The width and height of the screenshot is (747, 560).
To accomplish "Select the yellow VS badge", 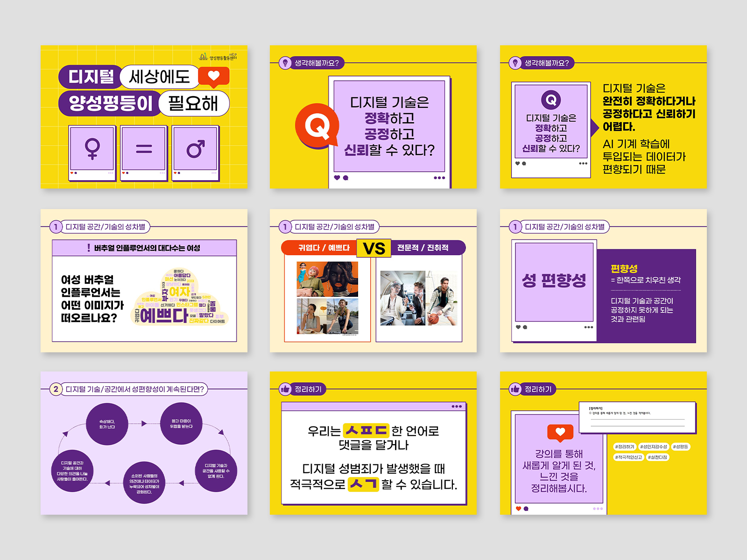I will pyautogui.click(x=374, y=248).
